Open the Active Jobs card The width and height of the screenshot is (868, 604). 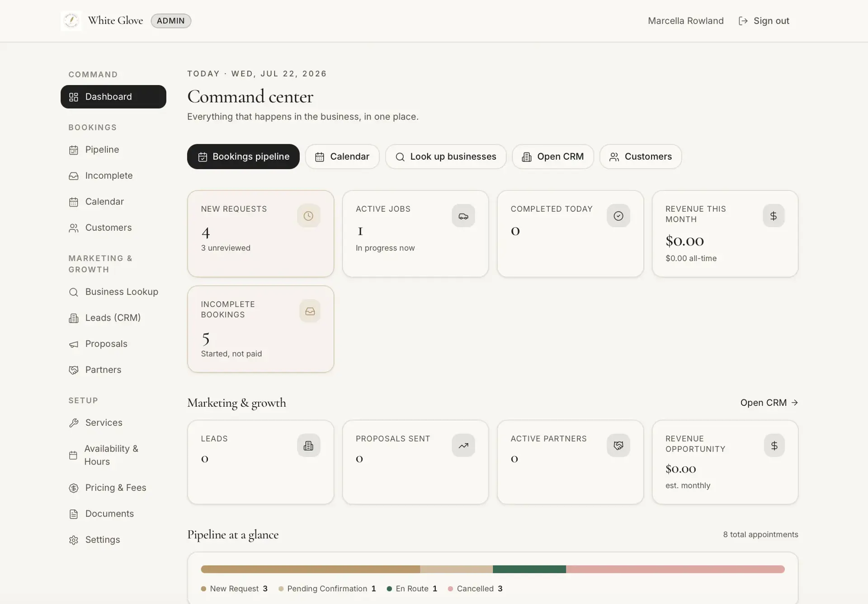pos(415,233)
